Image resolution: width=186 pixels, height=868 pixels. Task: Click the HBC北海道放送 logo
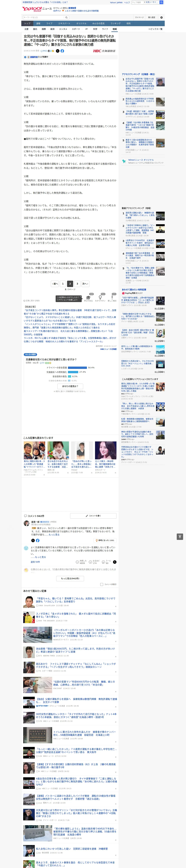104,51
